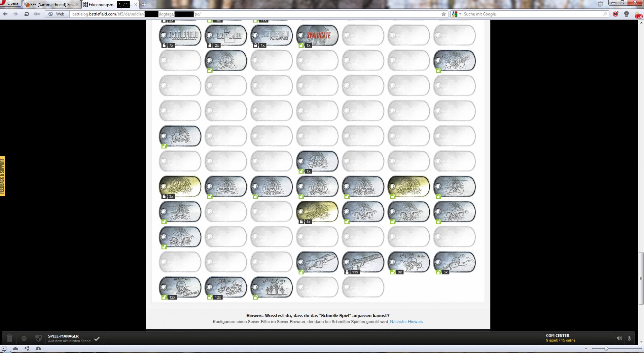Click the page vertical scrollbar thumb
644x353 pixels.
click(641, 279)
